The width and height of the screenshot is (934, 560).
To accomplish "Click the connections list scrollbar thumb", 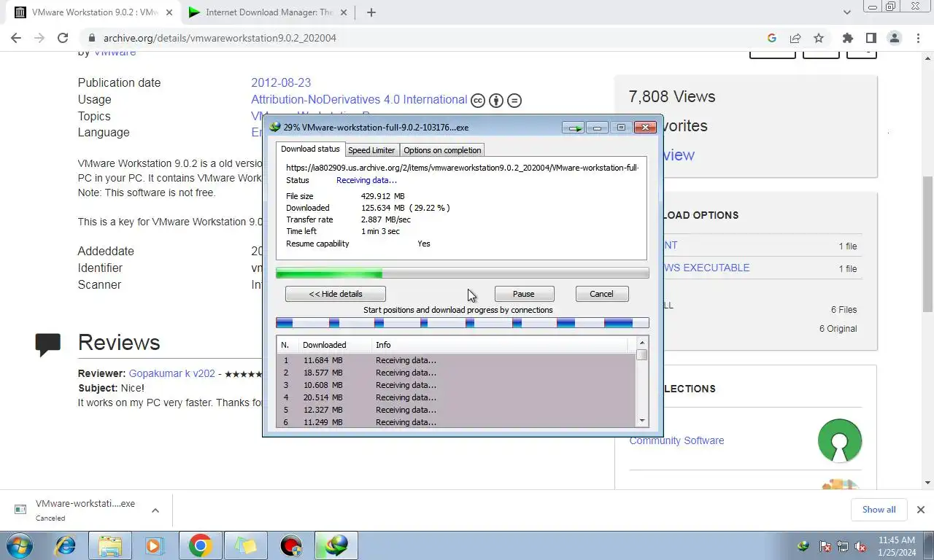I will pyautogui.click(x=642, y=355).
